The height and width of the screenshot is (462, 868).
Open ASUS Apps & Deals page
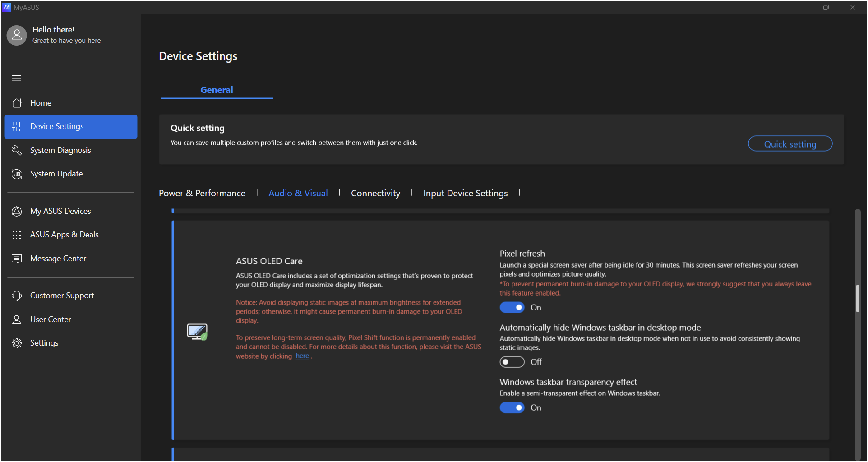[71, 235]
